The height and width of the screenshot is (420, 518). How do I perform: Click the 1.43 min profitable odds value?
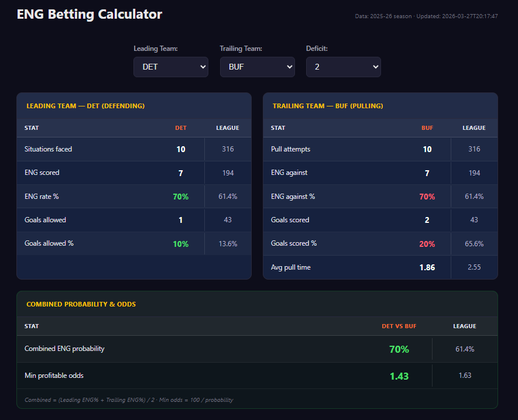coord(399,376)
